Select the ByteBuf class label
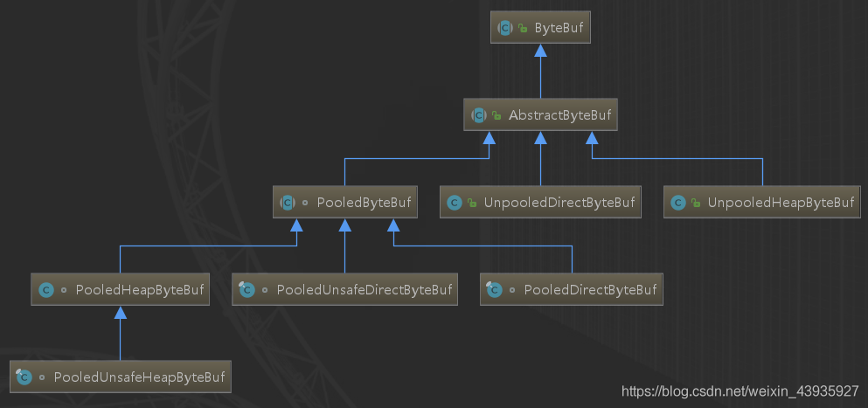 [558, 28]
